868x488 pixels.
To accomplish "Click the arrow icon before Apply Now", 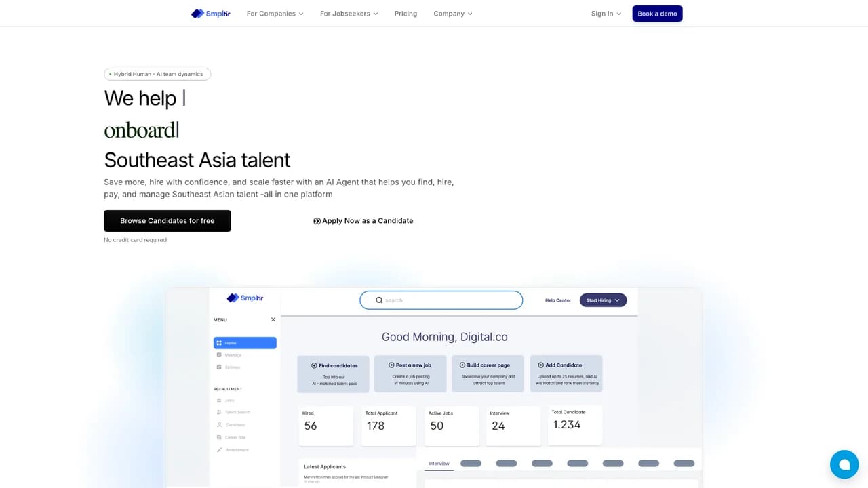I will click(x=317, y=221).
